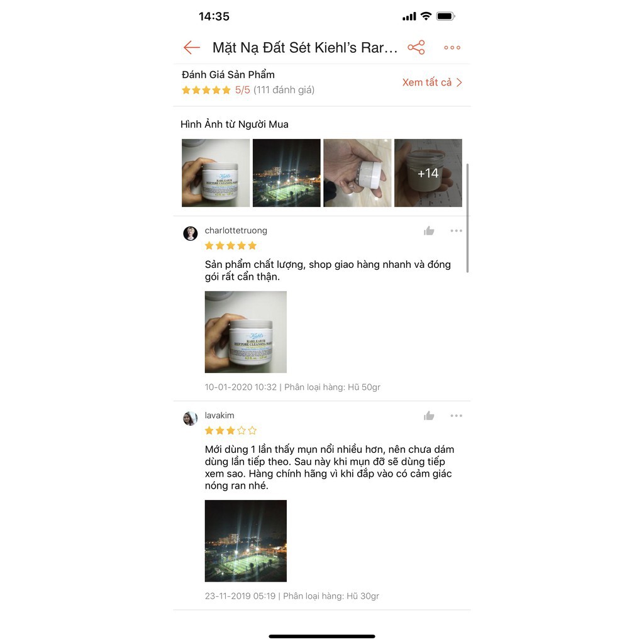Click the vertical scrollbar on right edge
The height and width of the screenshot is (644, 644).
[467, 218]
